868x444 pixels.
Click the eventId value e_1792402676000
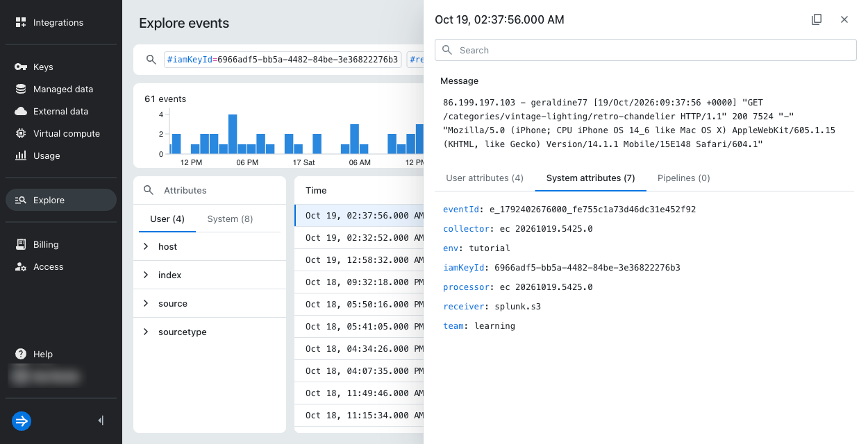pyautogui.click(x=592, y=210)
